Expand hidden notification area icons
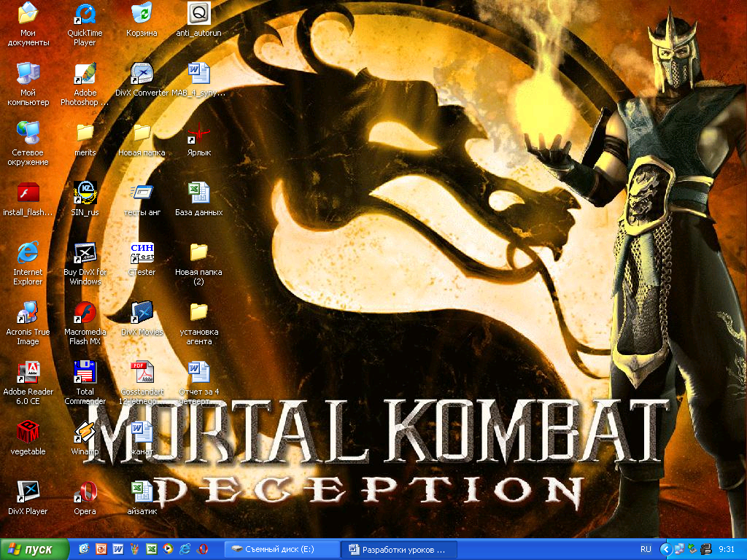Image resolution: width=747 pixels, height=560 pixels. 665,550
